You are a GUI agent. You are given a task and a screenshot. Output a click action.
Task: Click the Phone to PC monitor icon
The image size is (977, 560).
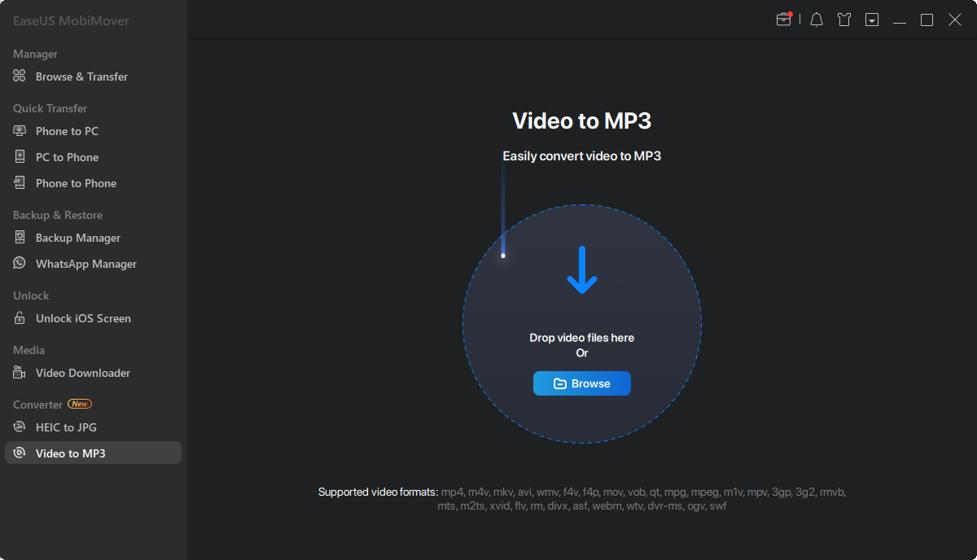20,131
